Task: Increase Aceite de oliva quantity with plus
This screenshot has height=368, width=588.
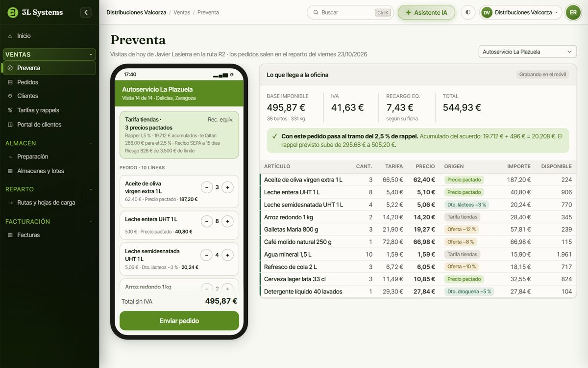Action: tap(227, 187)
